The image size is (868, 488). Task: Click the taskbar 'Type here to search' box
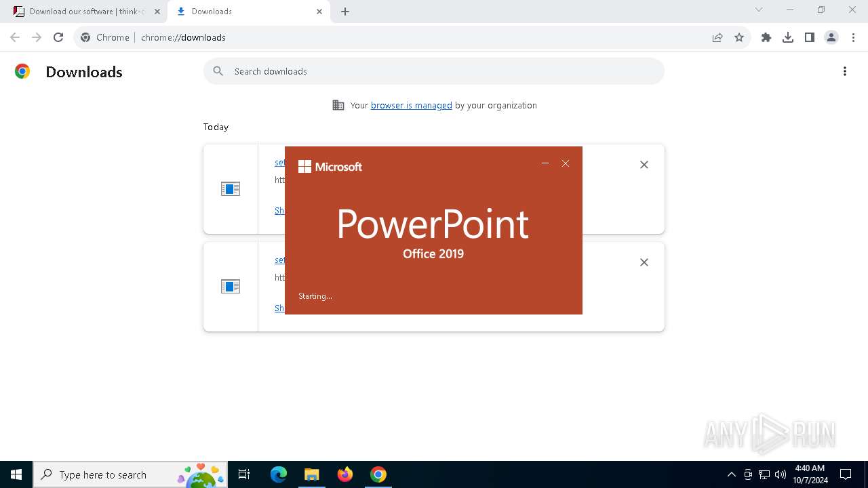(130, 474)
